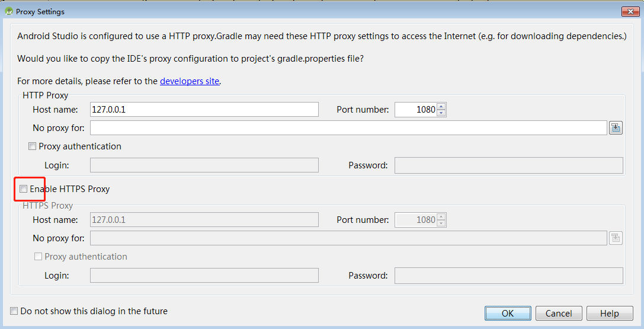Close the Proxy Settings dialog
Viewport: 644px width, 329px height.
pos(630,11)
